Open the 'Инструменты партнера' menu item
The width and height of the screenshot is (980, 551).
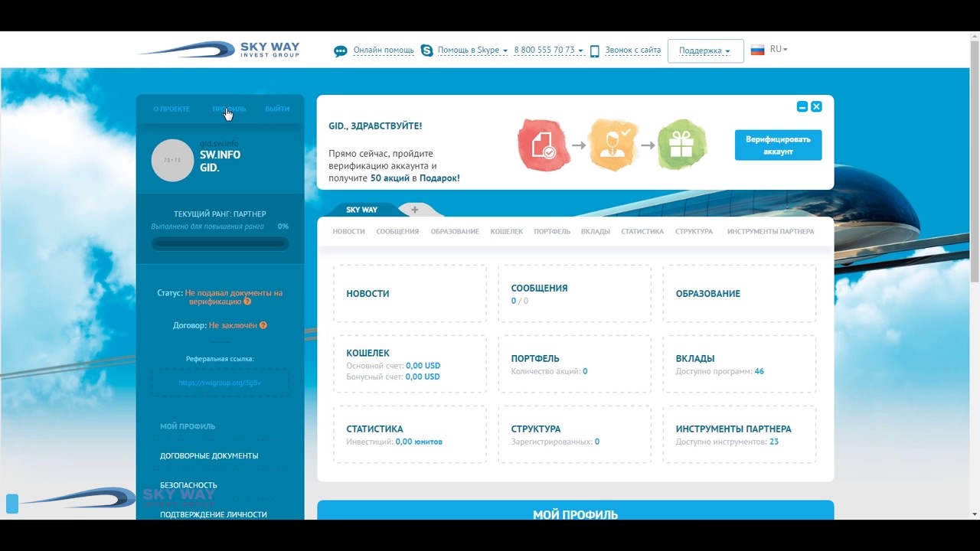point(770,231)
